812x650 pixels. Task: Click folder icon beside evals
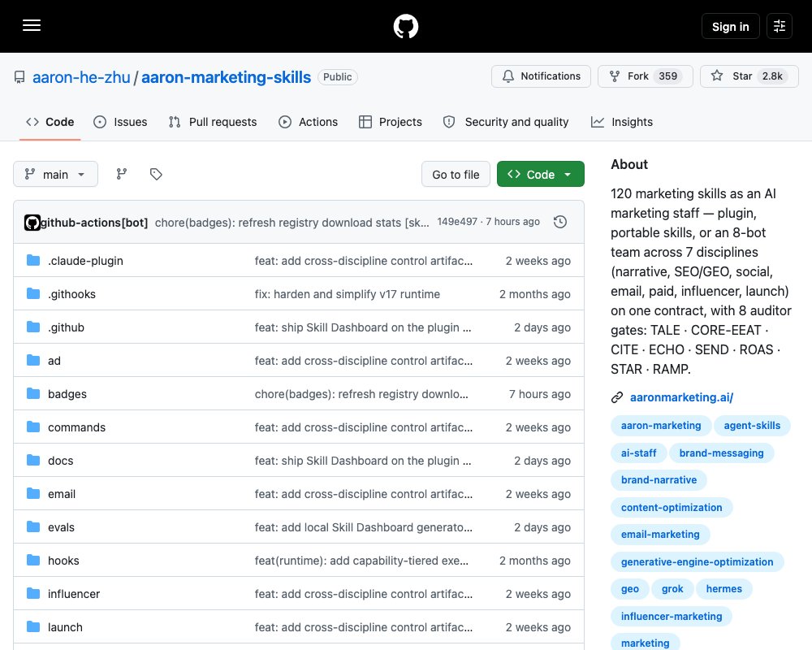(33, 526)
